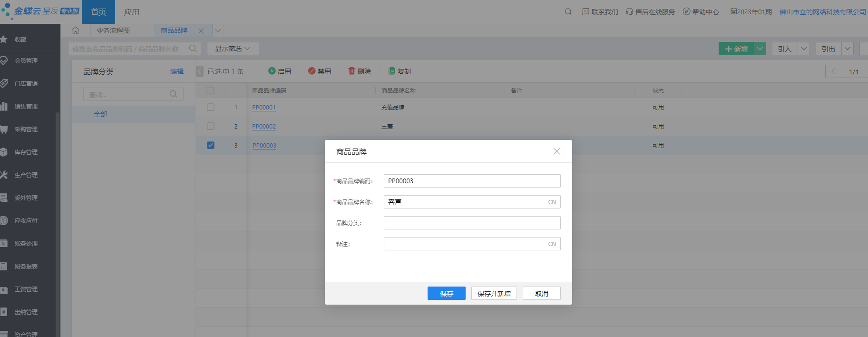
Task: Open 门店营销 in the sidebar
Action: (26, 84)
